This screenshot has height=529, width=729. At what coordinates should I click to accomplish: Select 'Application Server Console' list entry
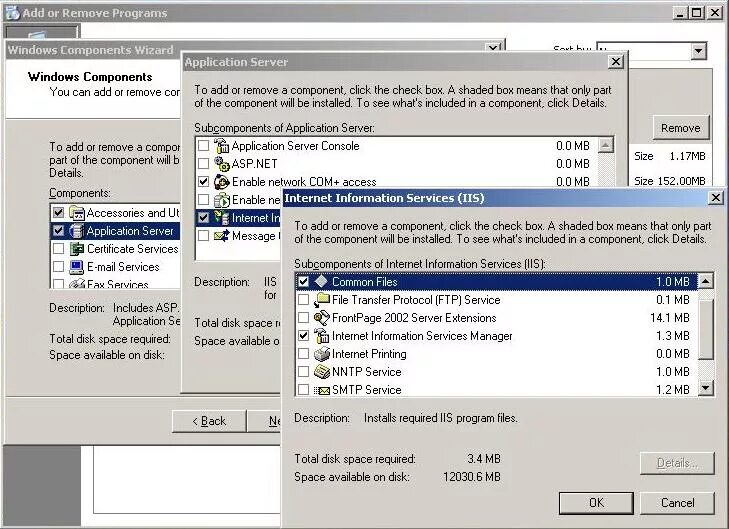(x=295, y=146)
